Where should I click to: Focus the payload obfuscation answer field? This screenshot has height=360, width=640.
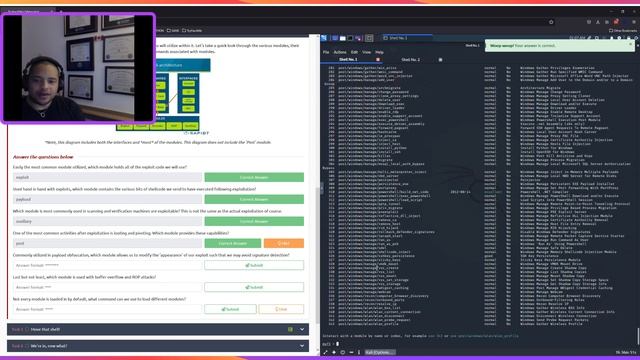click(107, 265)
